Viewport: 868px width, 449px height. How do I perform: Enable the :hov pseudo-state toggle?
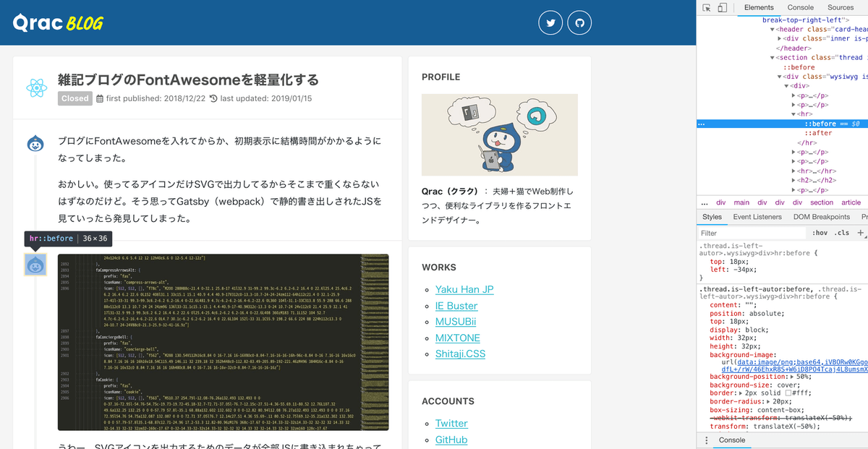pyautogui.click(x=822, y=232)
